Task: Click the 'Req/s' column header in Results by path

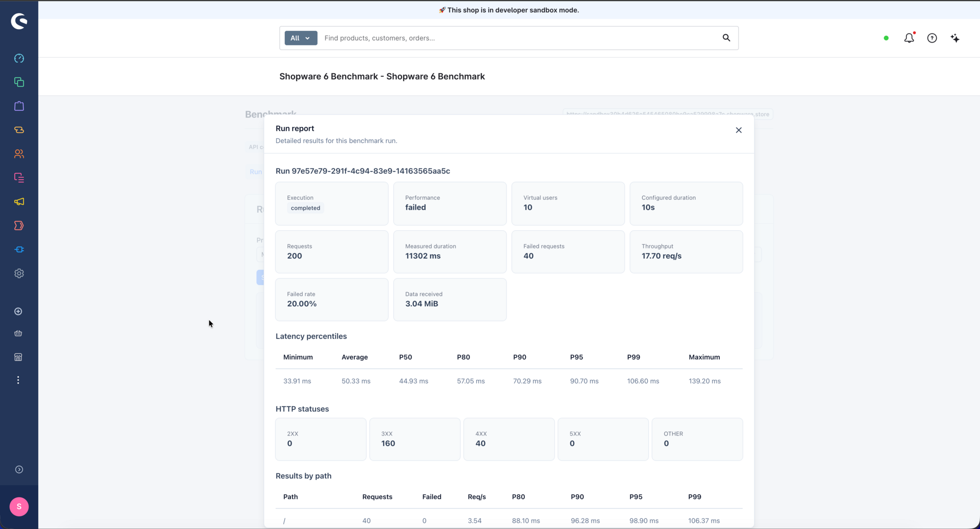Action: tap(477, 497)
